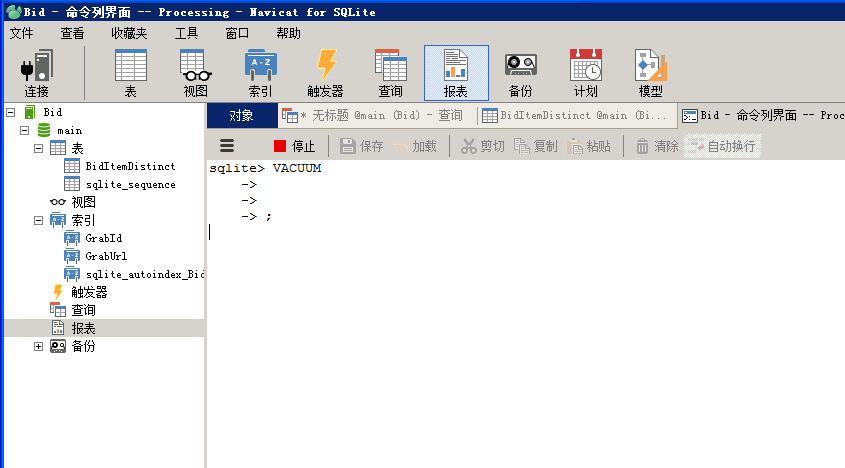The image size is (845, 468).
Task: Click the 加载 load button
Action: pyautogui.click(x=415, y=146)
